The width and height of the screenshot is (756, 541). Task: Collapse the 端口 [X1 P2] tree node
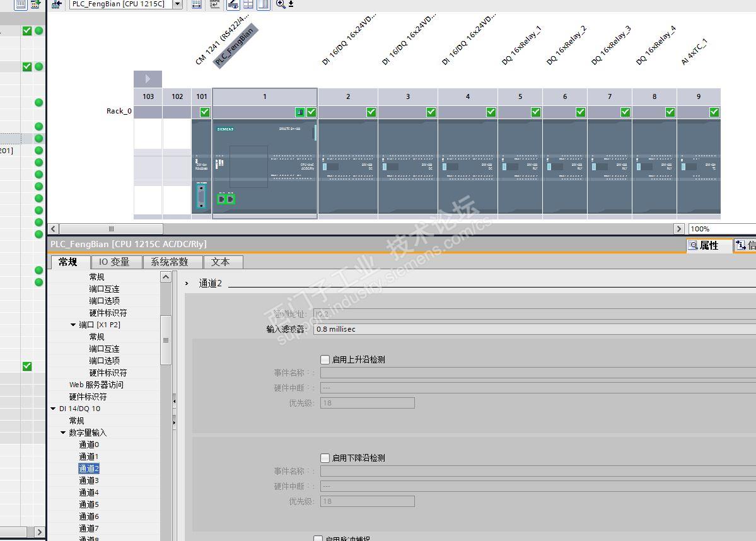point(73,325)
